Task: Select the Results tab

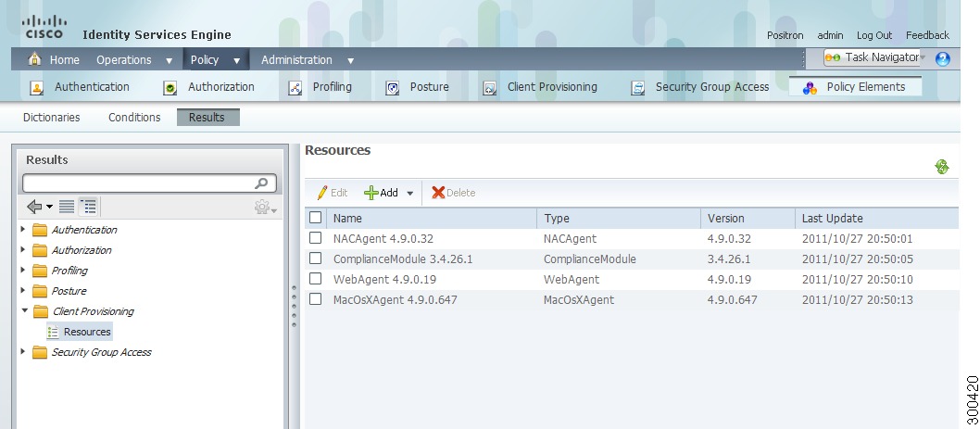Action: (x=208, y=117)
